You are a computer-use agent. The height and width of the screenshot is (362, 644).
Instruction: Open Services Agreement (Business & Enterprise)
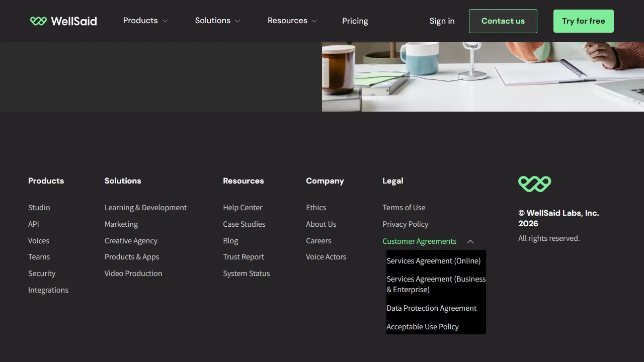(x=436, y=284)
